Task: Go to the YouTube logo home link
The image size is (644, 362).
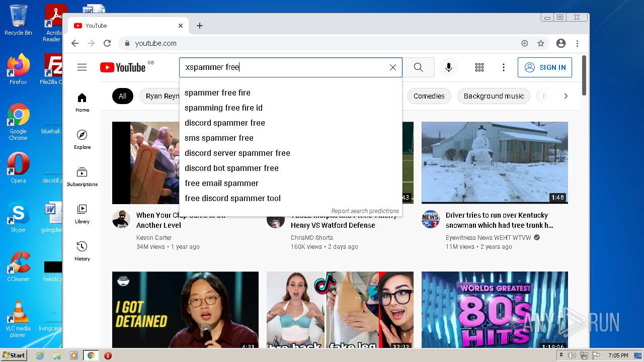Action: click(x=123, y=67)
